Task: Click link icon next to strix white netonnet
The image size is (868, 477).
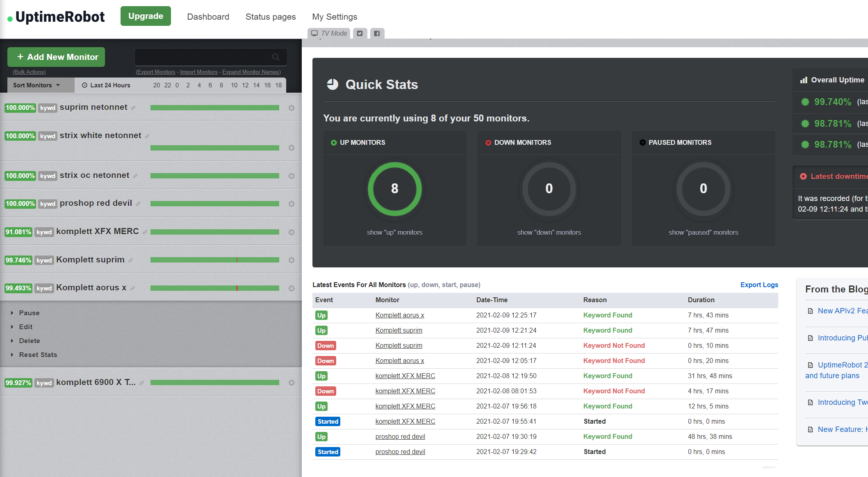Action: pos(147,136)
